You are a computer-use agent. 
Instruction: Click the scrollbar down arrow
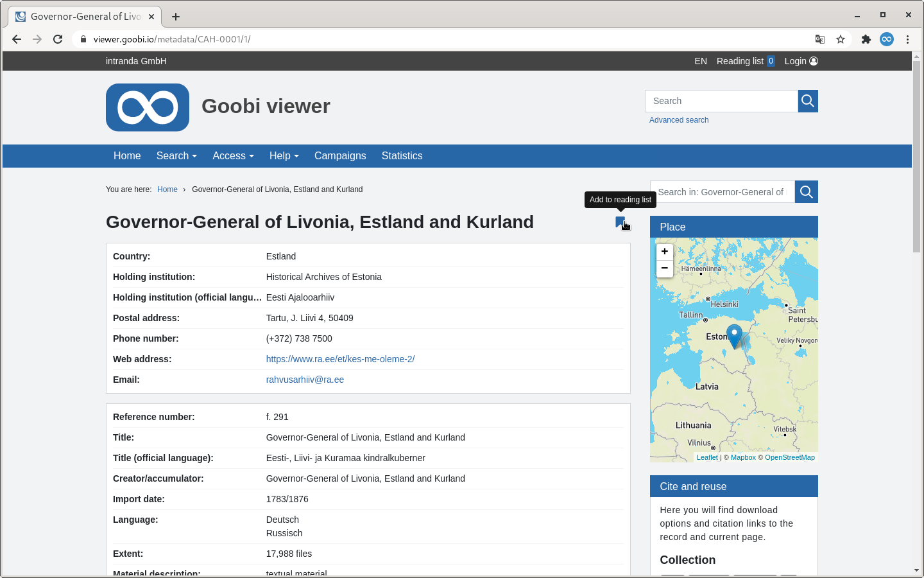coord(916,570)
